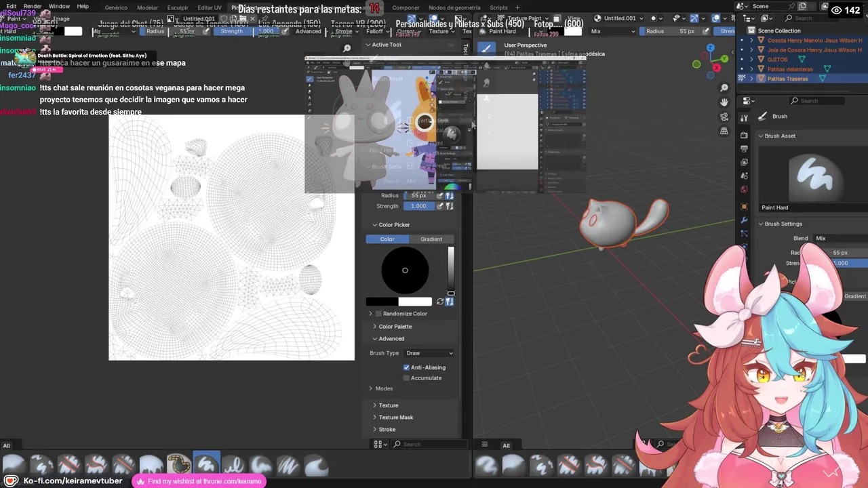Open the Render menu
The width and height of the screenshot is (868, 488).
pos(33,6)
